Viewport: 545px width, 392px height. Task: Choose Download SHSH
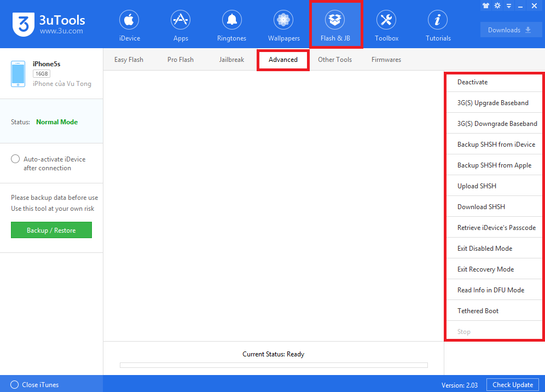pos(494,206)
